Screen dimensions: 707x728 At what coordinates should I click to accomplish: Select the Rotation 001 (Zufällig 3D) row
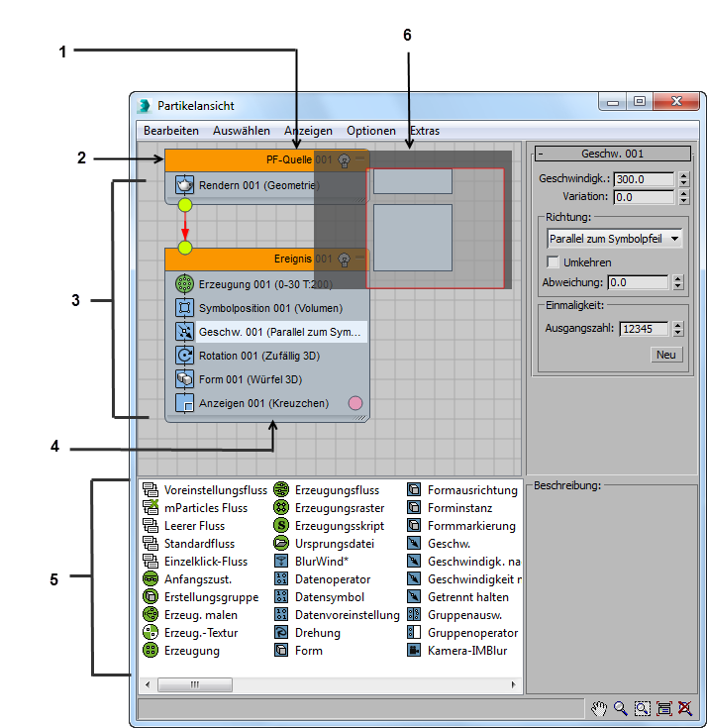[x=267, y=356]
